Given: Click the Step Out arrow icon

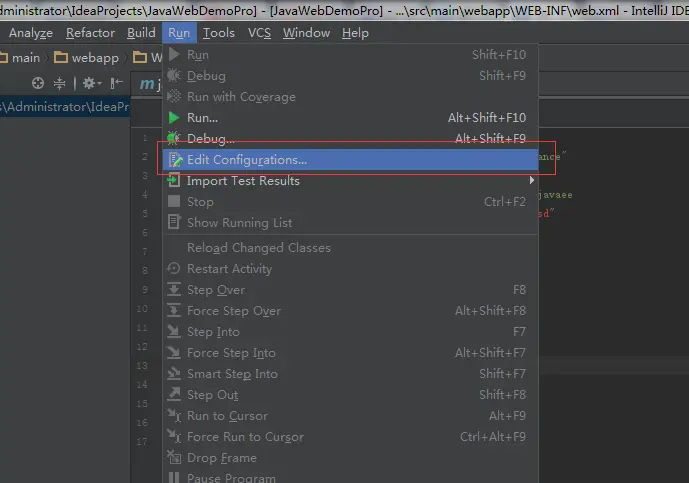Looking at the screenshot, I should (174, 394).
